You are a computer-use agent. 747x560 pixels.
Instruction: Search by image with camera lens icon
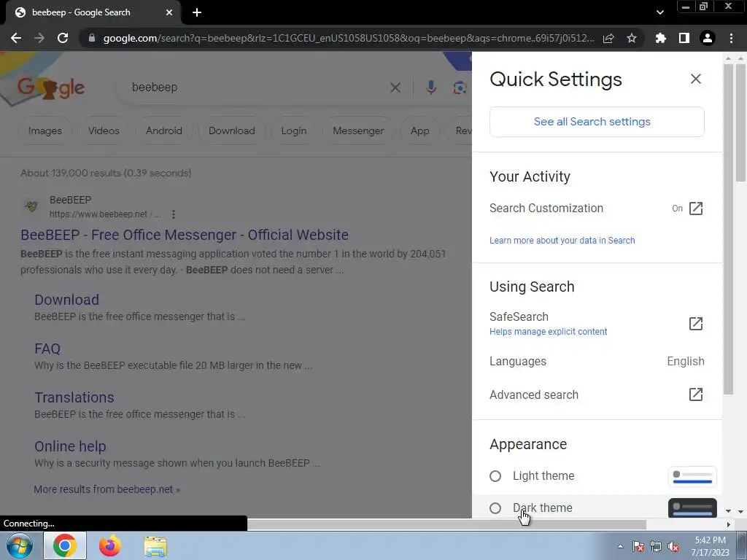point(460,87)
